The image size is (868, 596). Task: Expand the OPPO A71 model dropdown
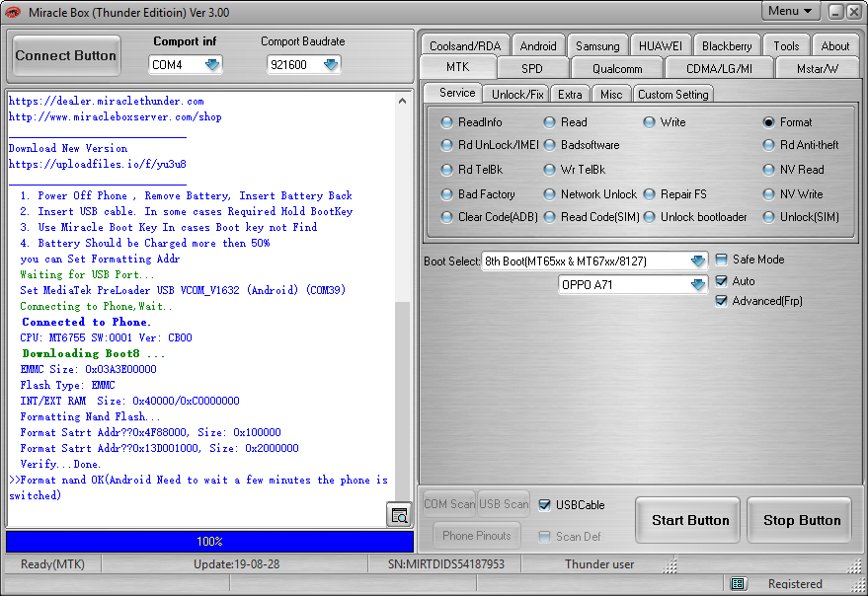(698, 284)
